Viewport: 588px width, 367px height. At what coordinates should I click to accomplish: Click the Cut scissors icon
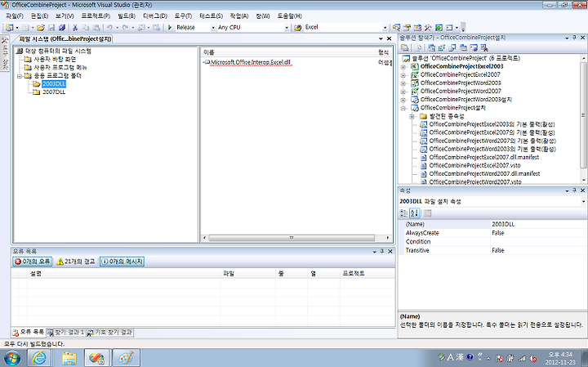pos(75,28)
